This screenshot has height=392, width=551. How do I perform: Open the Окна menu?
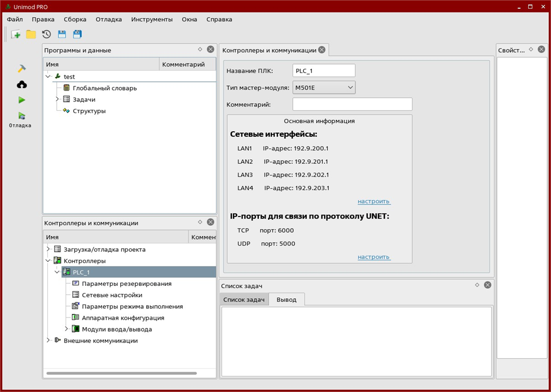[190, 19]
